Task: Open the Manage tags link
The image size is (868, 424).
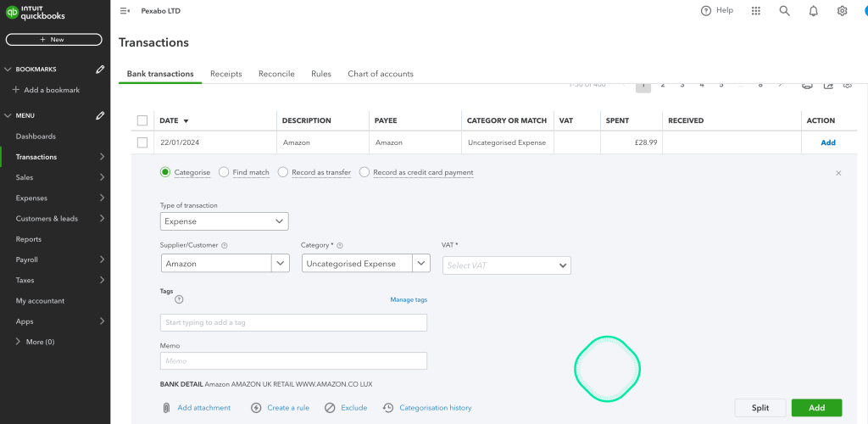Action: pyautogui.click(x=409, y=300)
